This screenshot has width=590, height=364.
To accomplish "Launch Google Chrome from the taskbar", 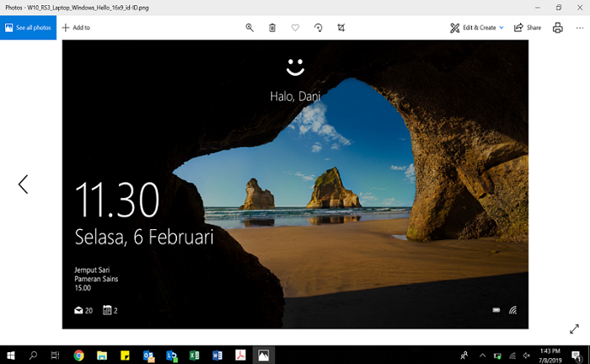I will coord(79,355).
